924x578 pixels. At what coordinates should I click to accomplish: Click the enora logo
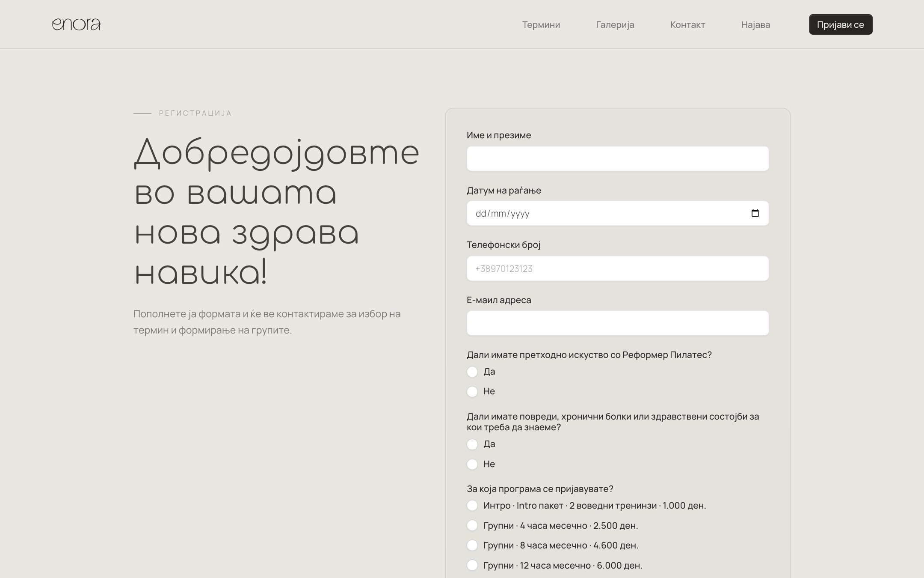point(76,24)
